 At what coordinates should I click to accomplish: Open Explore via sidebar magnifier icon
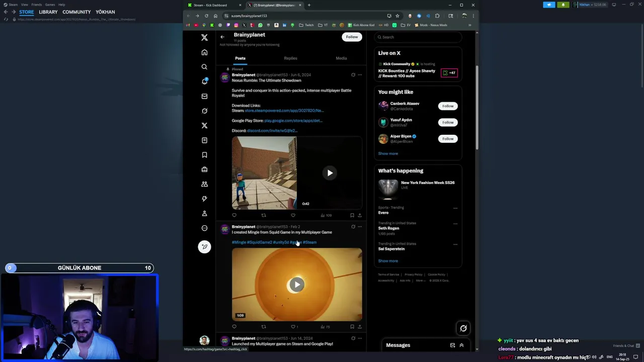click(204, 67)
